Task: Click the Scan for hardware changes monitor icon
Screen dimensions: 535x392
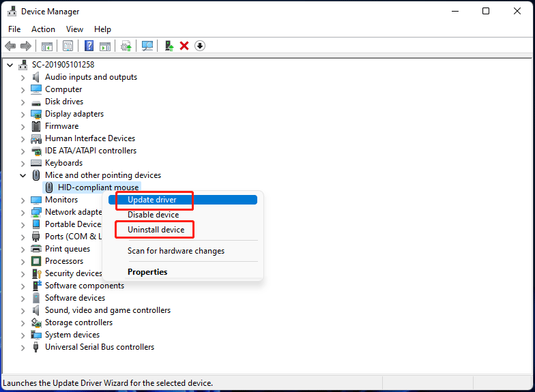Action: coord(147,46)
